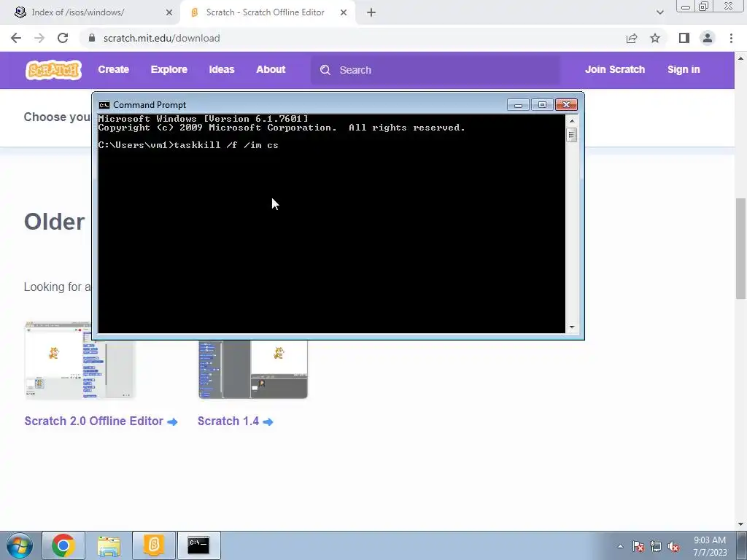Click the browser page scrollbar up arrow
This screenshot has height=560, width=747.
pos(741,58)
